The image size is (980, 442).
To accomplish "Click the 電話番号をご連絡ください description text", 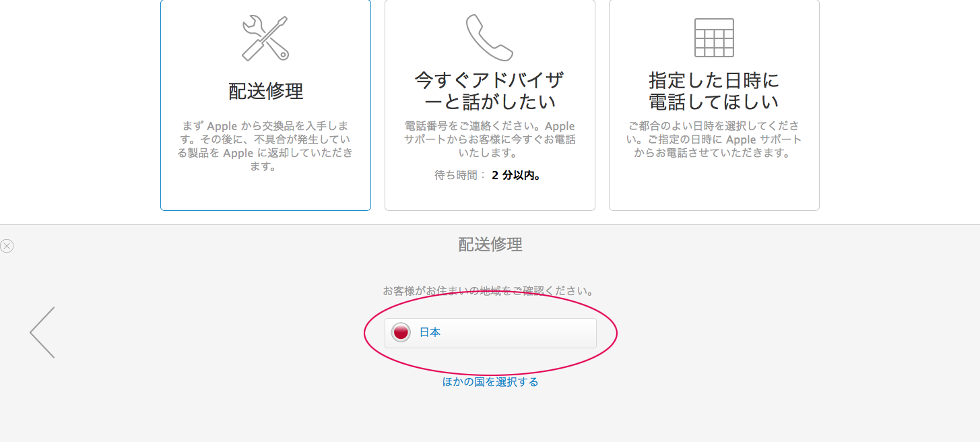I will (490, 139).
